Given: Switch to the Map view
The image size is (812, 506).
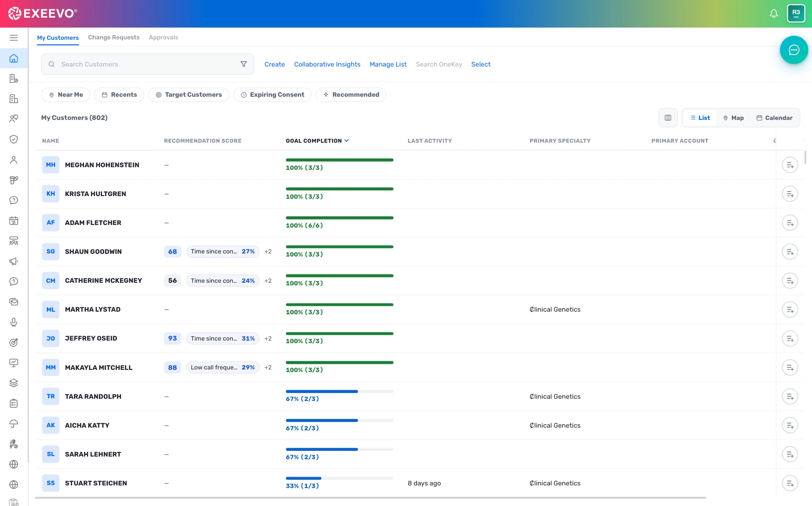Looking at the screenshot, I should click(733, 118).
